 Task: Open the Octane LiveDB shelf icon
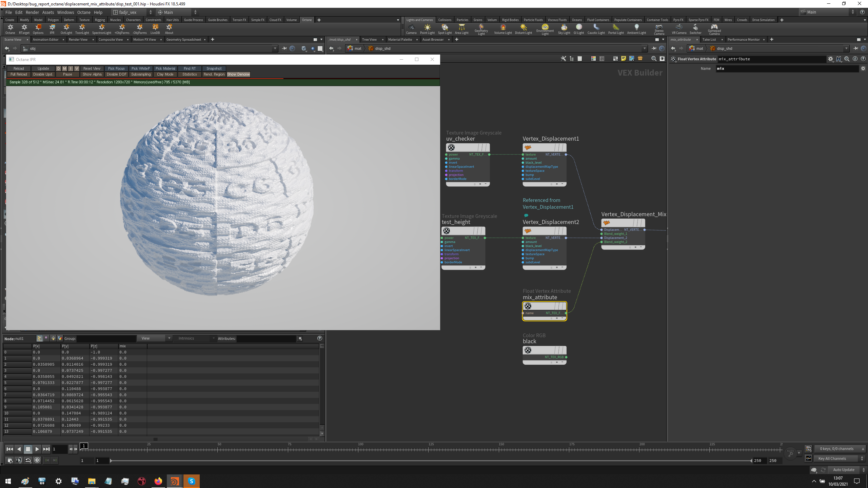155,29
